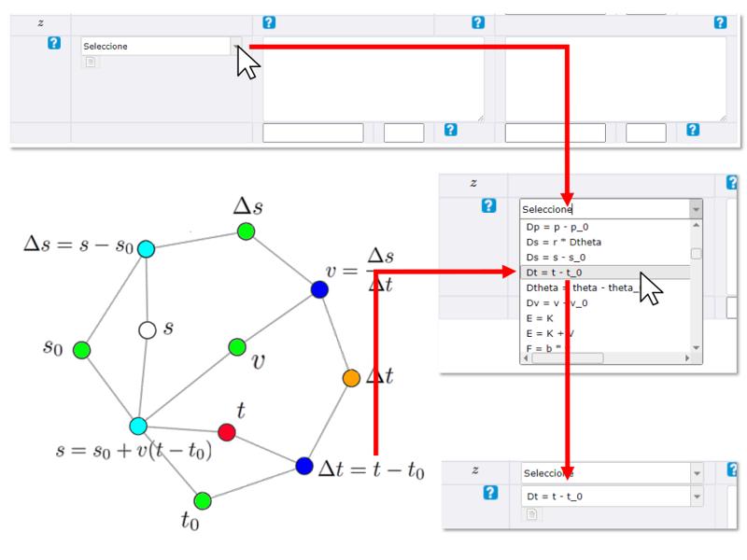Click the list's horizontal scrollbar thumb
747x560 pixels.
coord(568,357)
